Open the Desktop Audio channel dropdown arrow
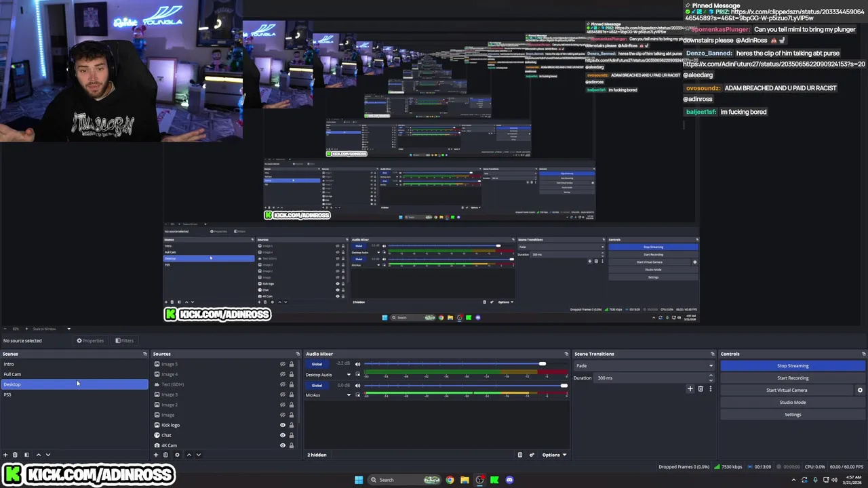 coord(349,375)
